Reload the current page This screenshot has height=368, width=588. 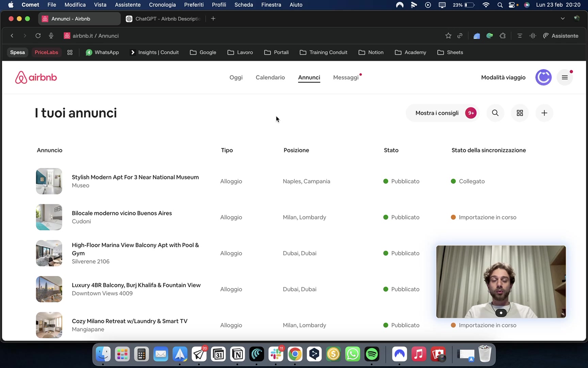38,36
